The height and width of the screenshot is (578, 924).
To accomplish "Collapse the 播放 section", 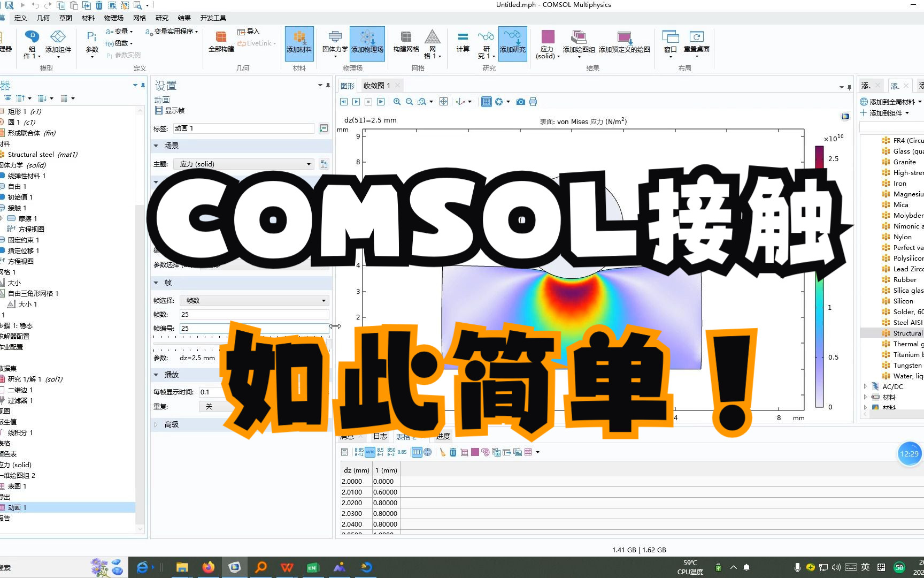I will coord(156,375).
